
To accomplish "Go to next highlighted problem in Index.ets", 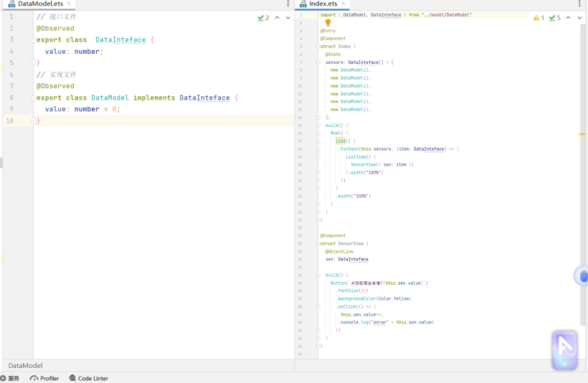I will (579, 18).
